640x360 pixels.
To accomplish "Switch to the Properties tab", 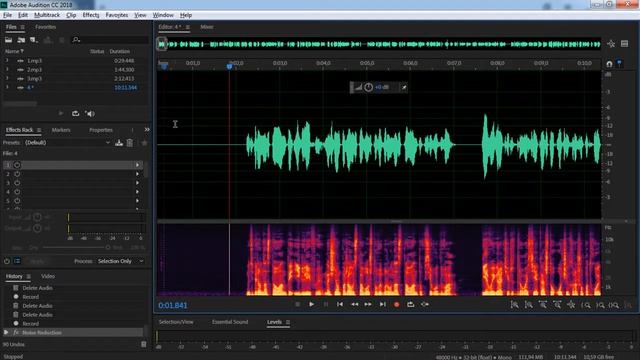I will point(101,130).
